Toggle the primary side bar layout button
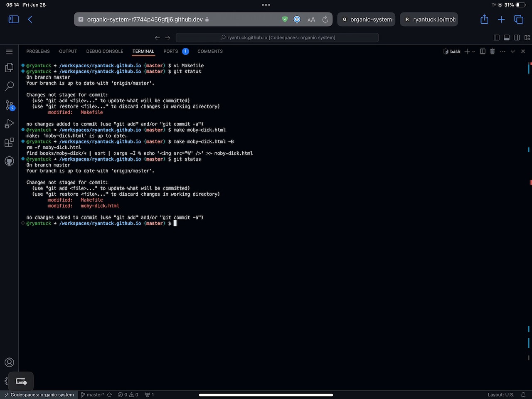Viewport: 532px width, 399px height. point(496,38)
